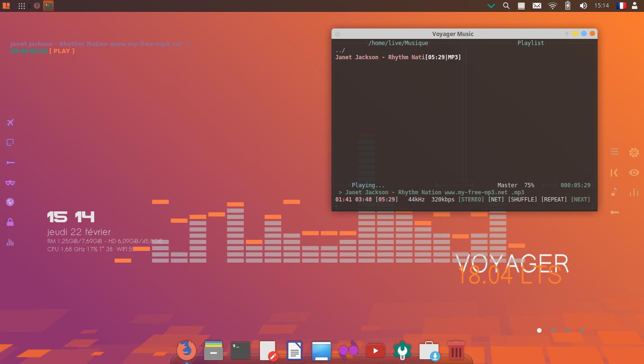Launch the red YouTube player dock icon
This screenshot has width=644, height=364.
[x=376, y=351]
